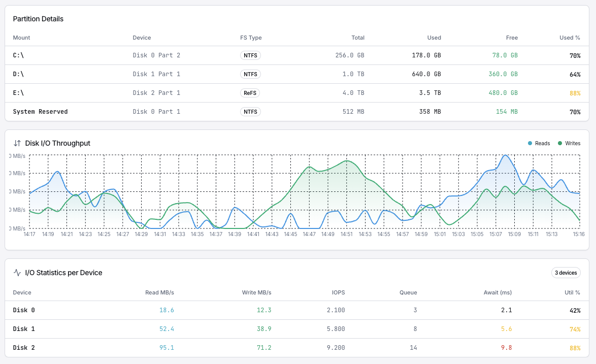Screen dimensions: 596x364
Task: Click the 360.0 GB free value for D:\
Action: (x=502, y=74)
